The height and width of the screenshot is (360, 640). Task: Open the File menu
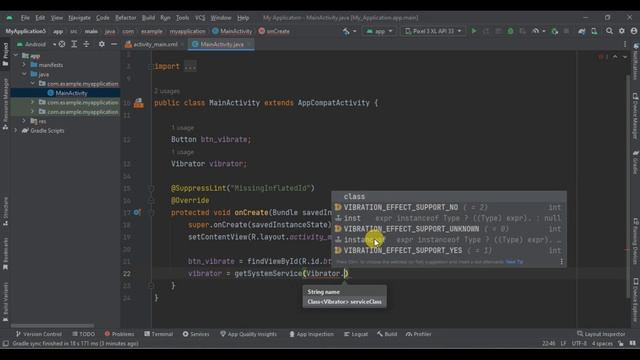tap(25, 18)
